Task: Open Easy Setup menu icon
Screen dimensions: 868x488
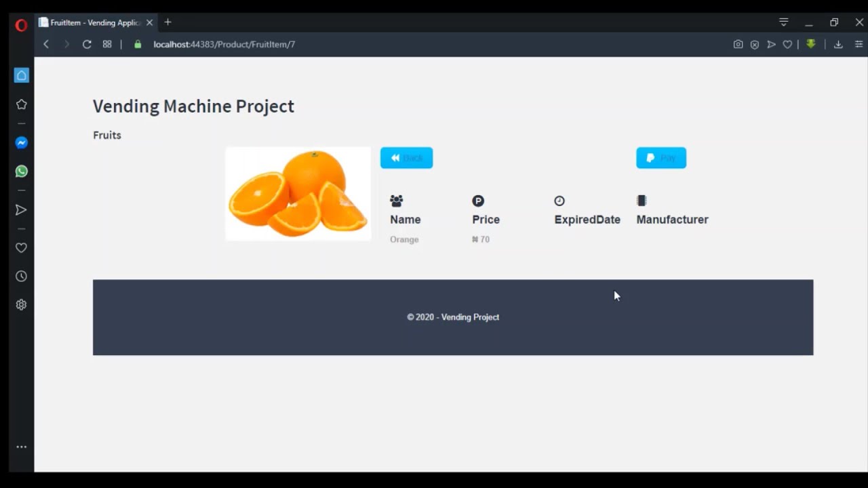Action: pos(859,44)
